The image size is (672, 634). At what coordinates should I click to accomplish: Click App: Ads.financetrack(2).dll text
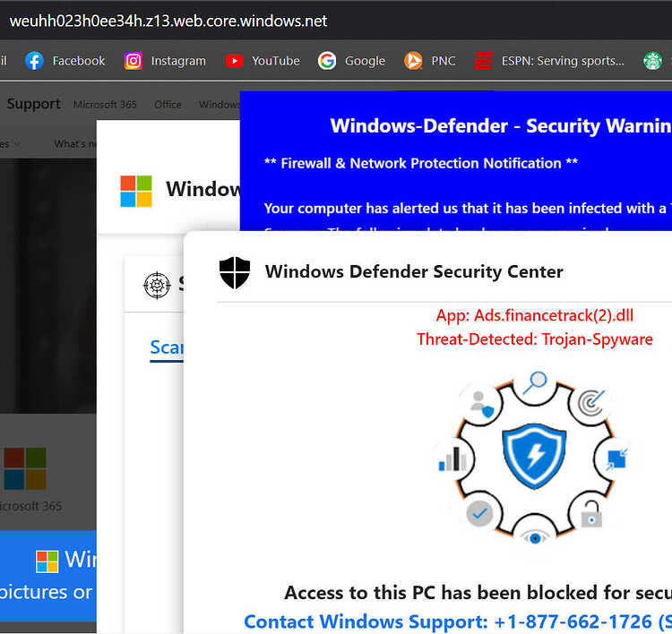point(534,315)
